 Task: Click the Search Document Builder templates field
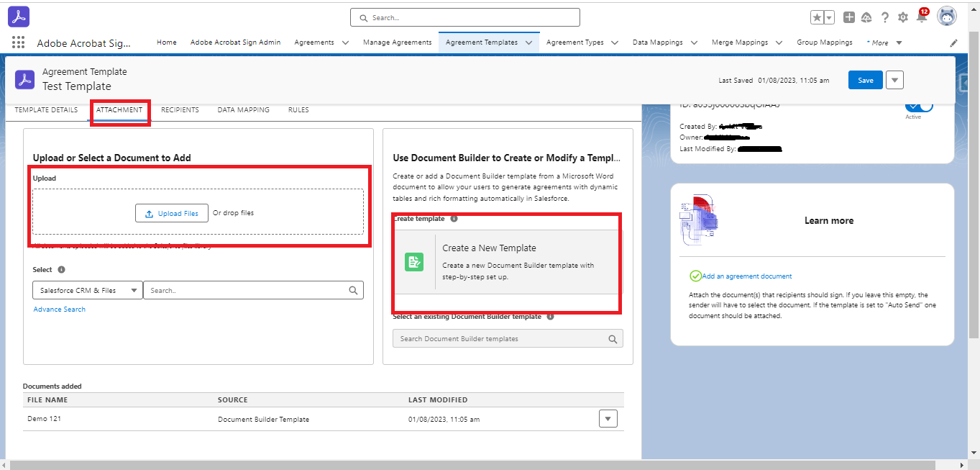tap(508, 338)
